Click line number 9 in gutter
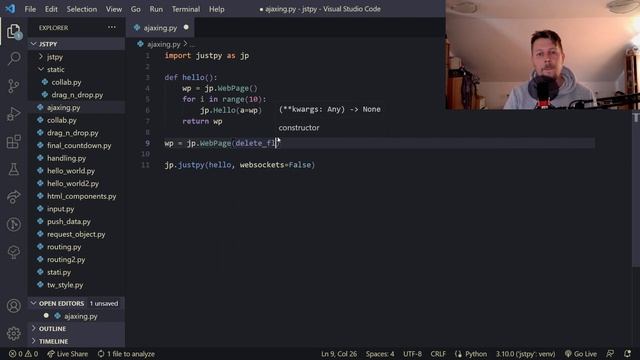This screenshot has height=360, width=640. click(x=147, y=143)
